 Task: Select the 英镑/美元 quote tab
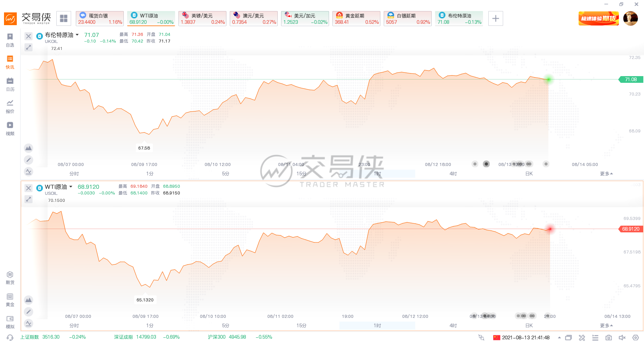click(x=202, y=18)
